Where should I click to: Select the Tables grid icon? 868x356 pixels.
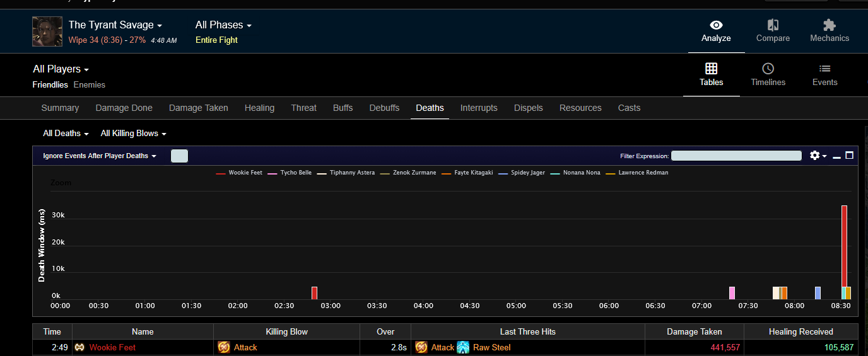[x=711, y=68]
